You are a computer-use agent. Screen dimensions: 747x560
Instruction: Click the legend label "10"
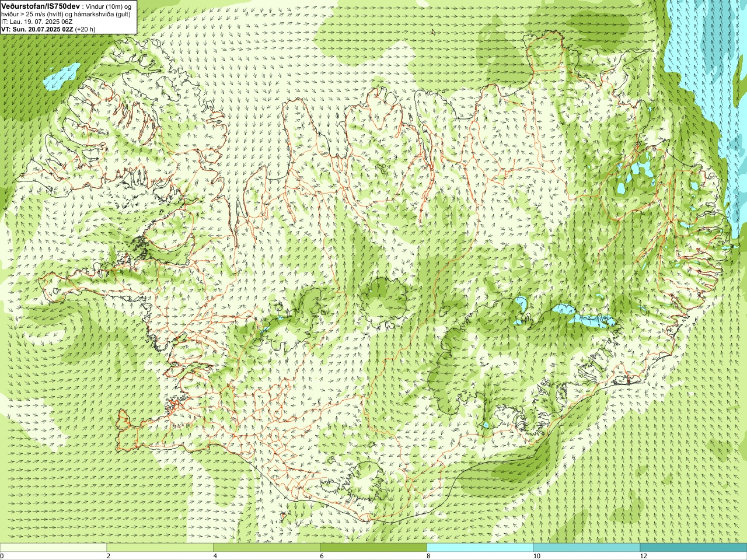point(537,556)
